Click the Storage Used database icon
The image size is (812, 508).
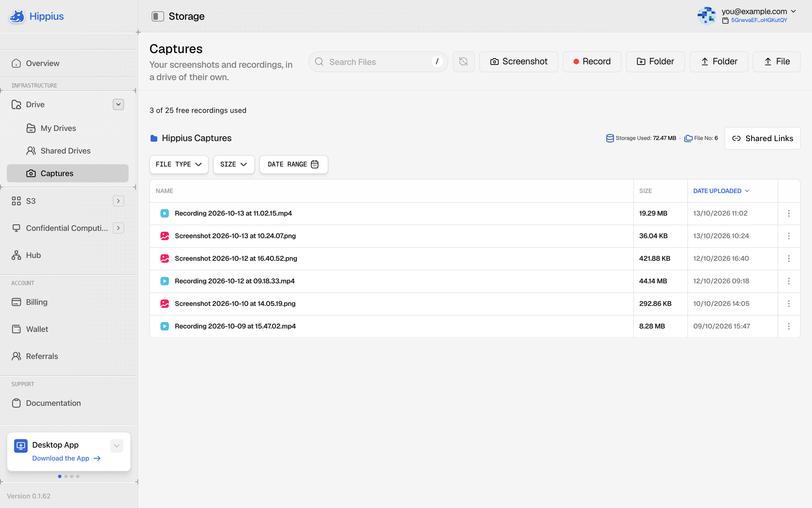pos(610,138)
